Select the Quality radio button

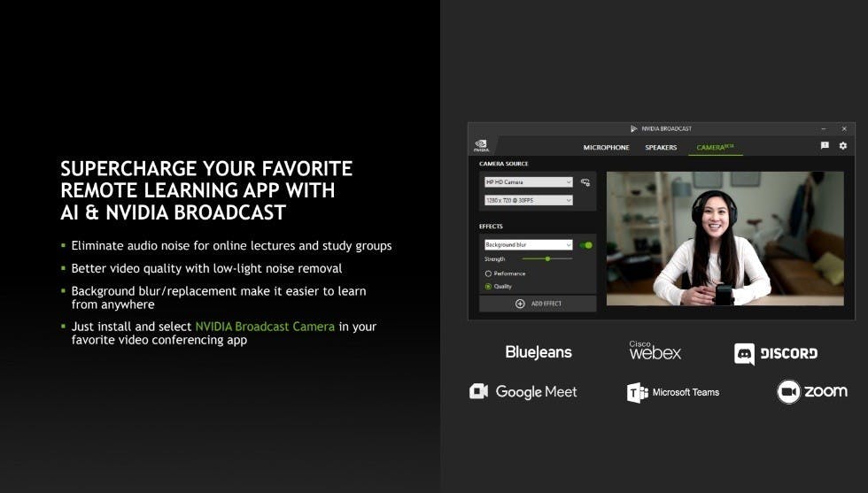point(488,287)
